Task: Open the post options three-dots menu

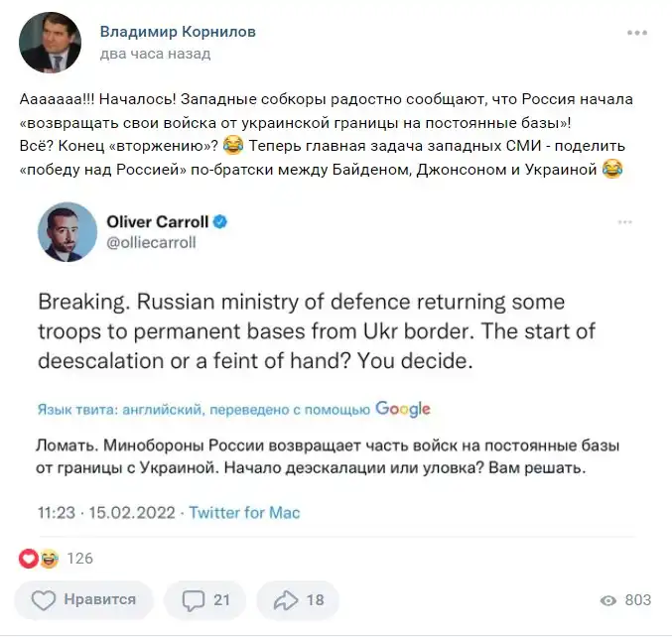Action: [x=636, y=33]
